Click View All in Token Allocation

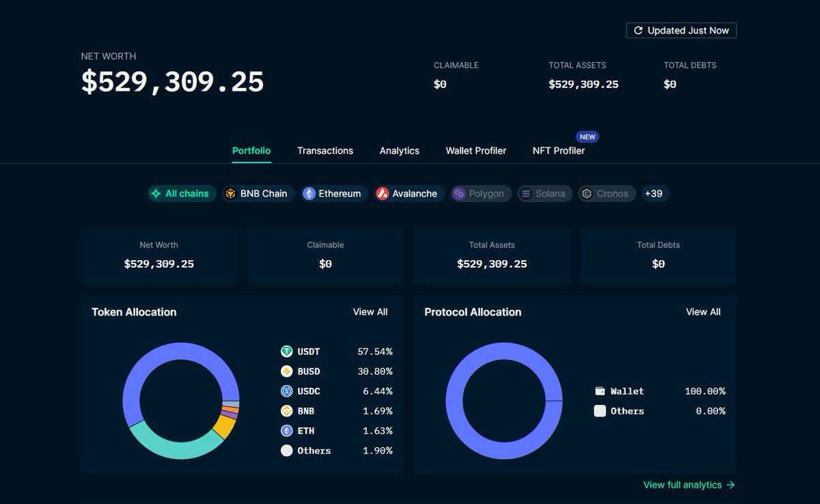pos(370,312)
